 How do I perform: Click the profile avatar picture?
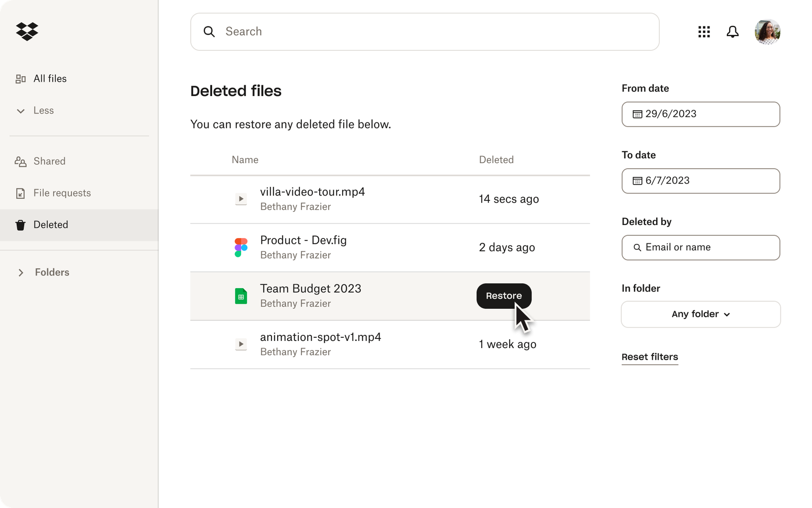pos(767,31)
